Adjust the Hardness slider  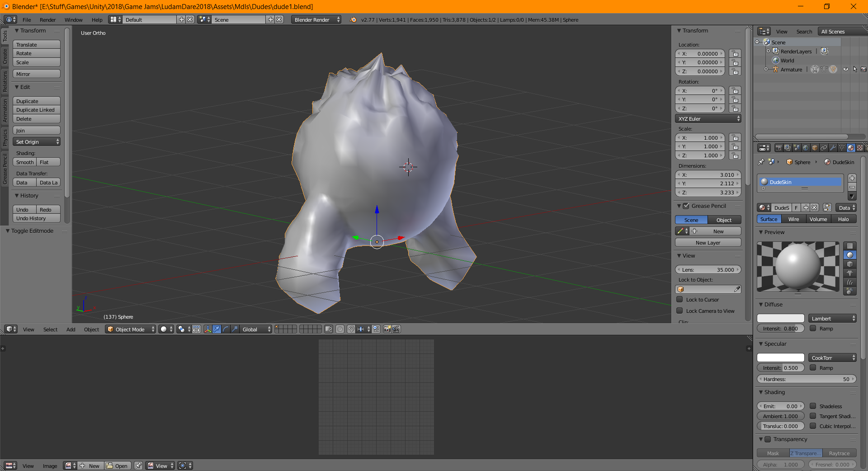coord(807,379)
